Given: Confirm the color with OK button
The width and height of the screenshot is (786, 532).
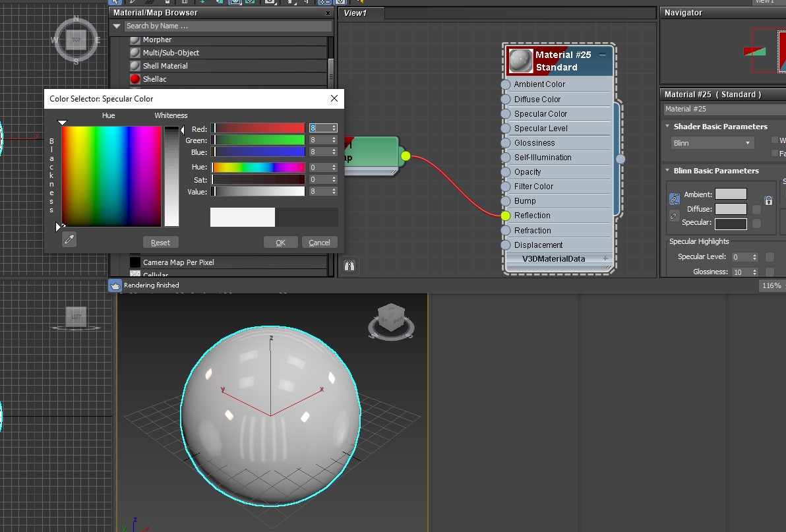Looking at the screenshot, I should pyautogui.click(x=281, y=243).
